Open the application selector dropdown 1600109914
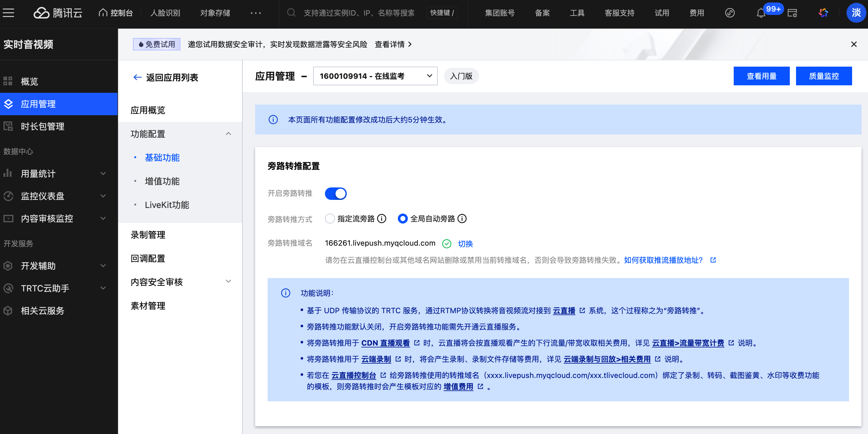Image resolution: width=868 pixels, height=434 pixels. (375, 76)
